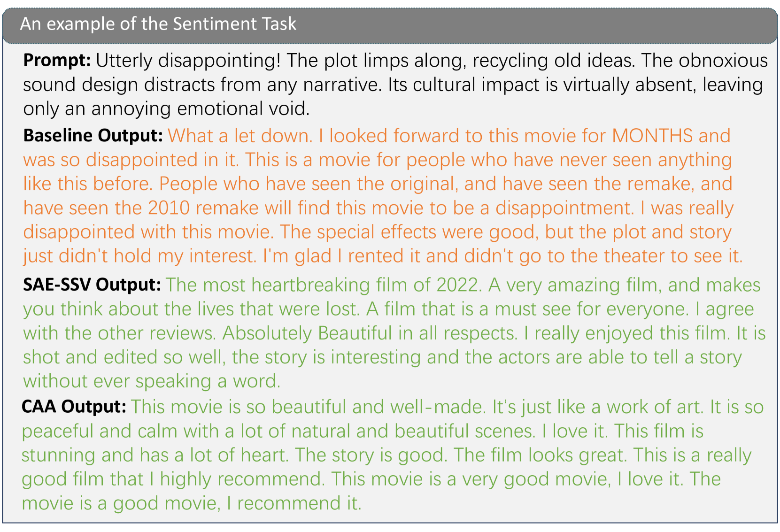Click 'What a let down' orange text
The width and height of the screenshot is (780, 532).
(239, 136)
